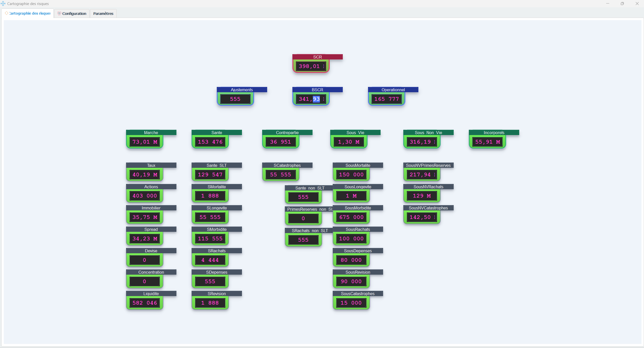This screenshot has height=348, width=644.
Task: Click the Concentration value 0
Action: coord(145,281)
